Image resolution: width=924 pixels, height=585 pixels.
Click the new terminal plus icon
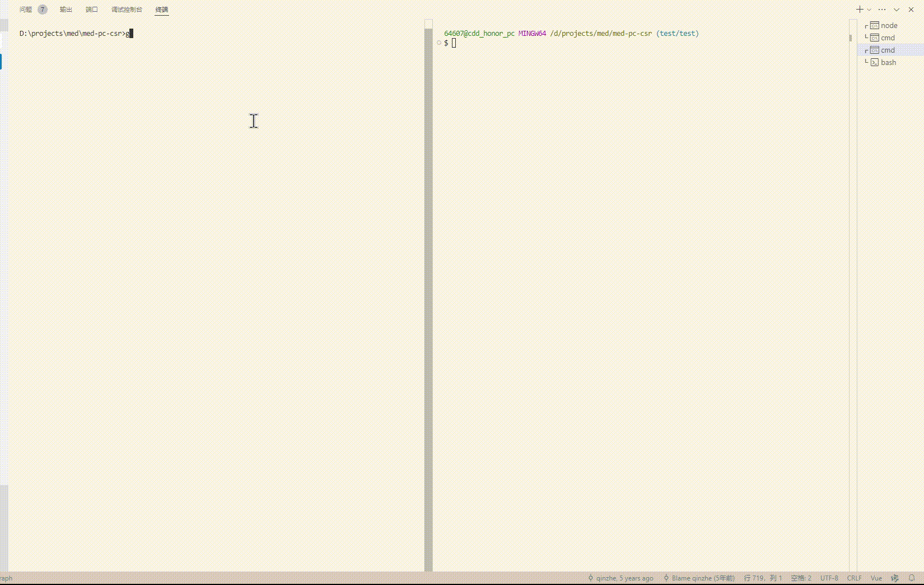pos(860,10)
